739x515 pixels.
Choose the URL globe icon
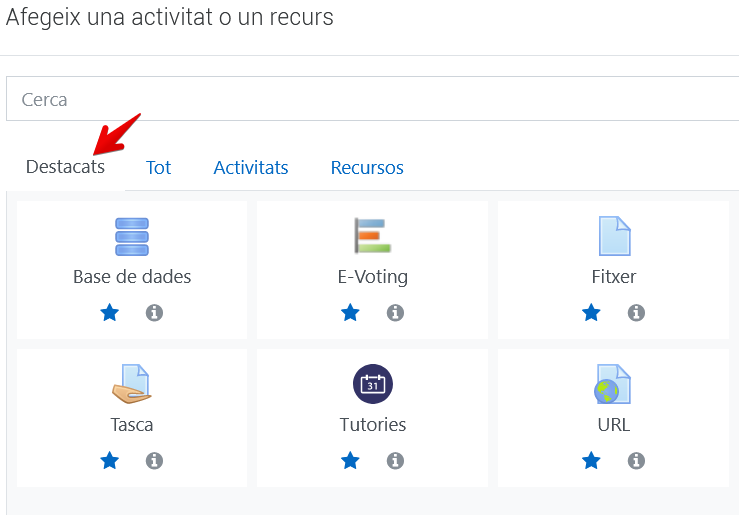(613, 384)
